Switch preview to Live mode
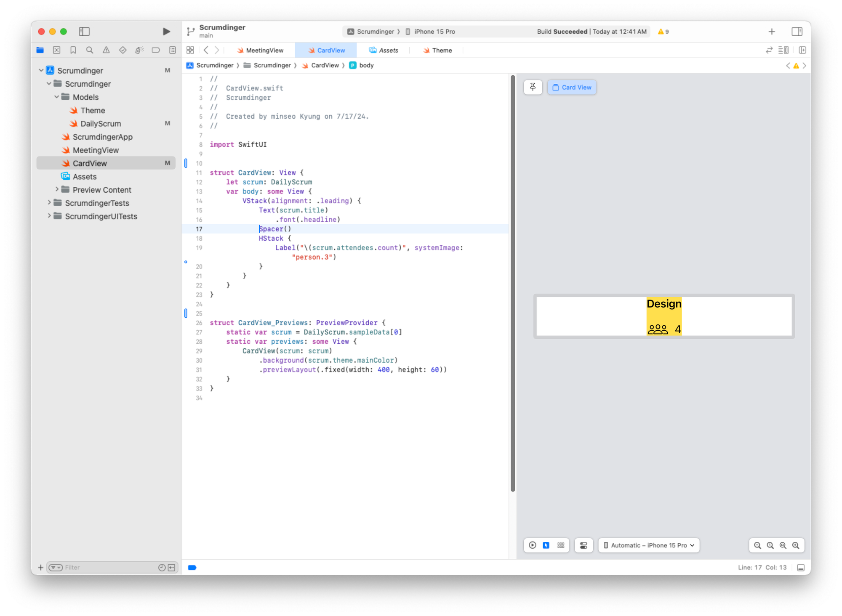 [x=533, y=545]
